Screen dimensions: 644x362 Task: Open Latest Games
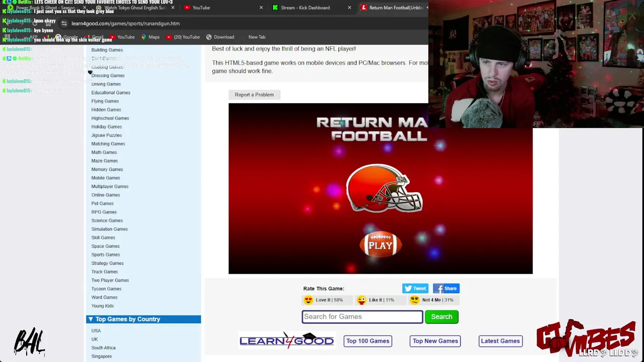[x=500, y=341]
